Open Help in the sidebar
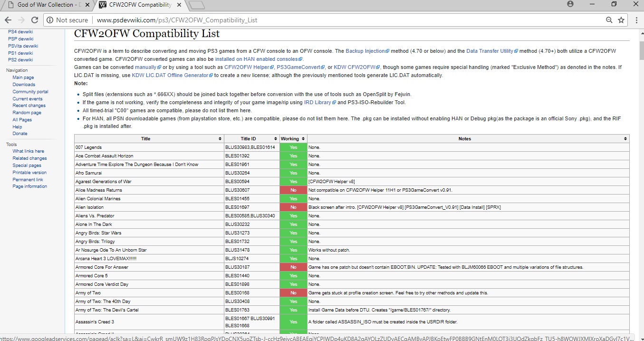 click(17, 127)
